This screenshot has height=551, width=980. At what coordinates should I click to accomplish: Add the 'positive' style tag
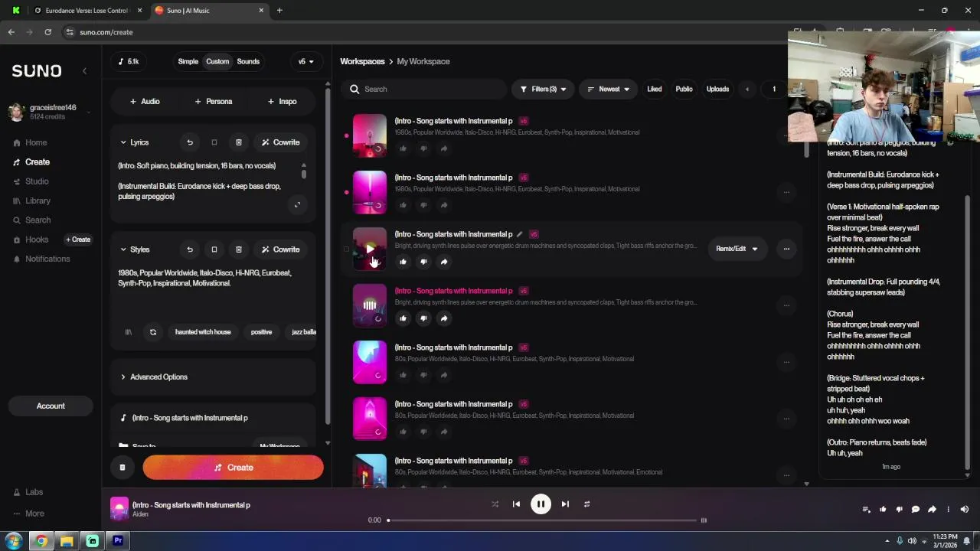pos(261,332)
